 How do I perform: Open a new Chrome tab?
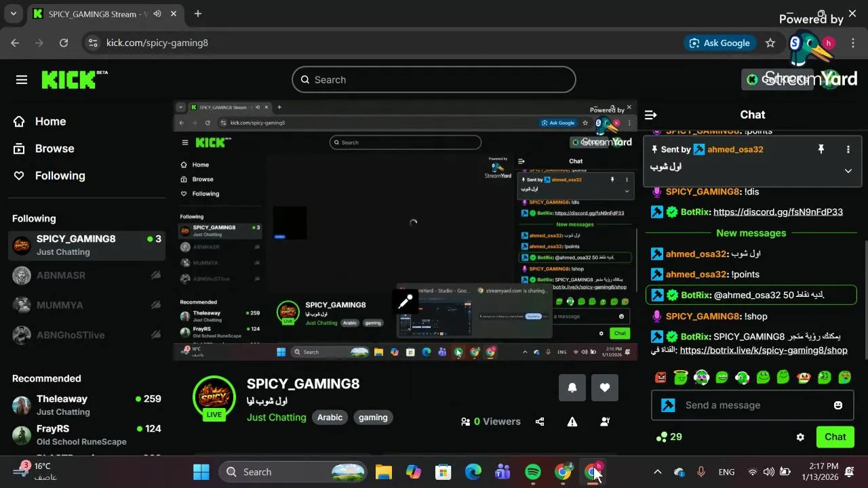198,14
